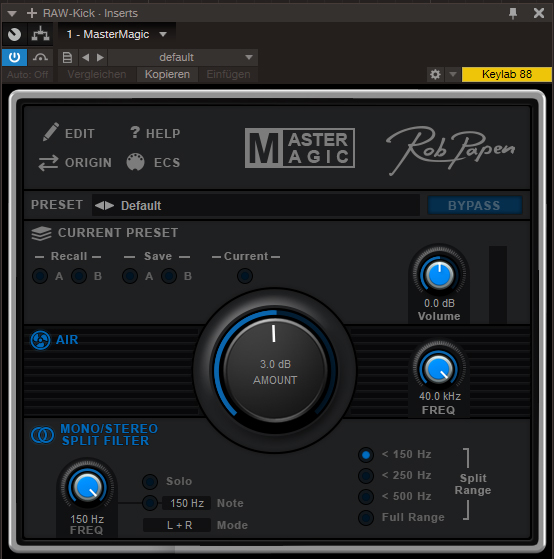This screenshot has width=554, height=559.
Task: Click the large AMOUNT knob
Action: point(275,370)
